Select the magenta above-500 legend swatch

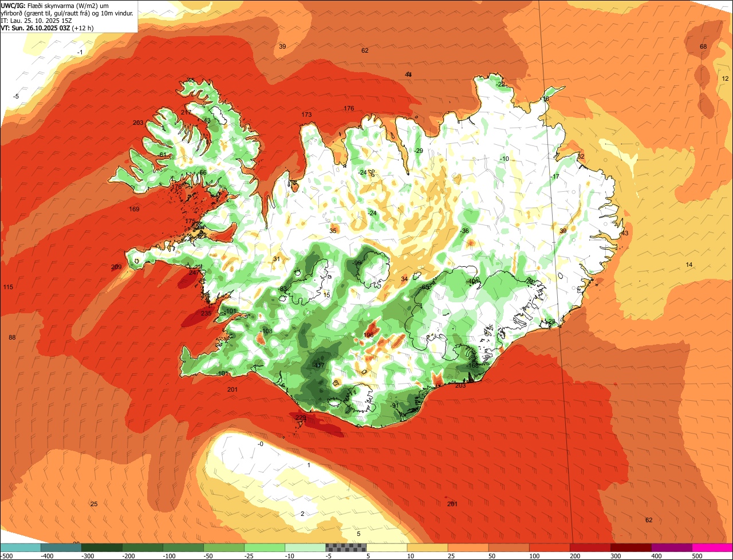click(x=712, y=548)
